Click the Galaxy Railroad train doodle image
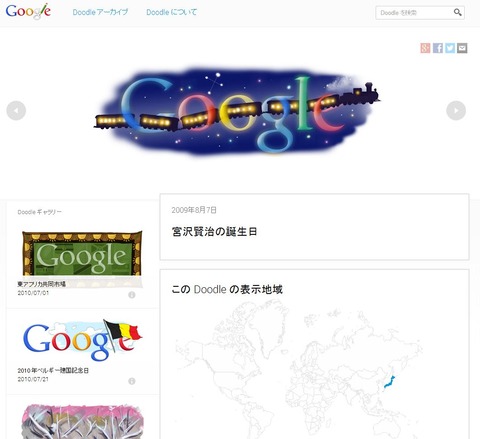 [237, 111]
